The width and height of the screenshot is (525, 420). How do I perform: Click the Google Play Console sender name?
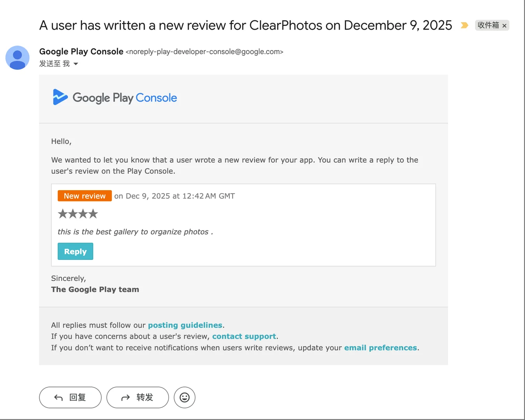point(81,51)
